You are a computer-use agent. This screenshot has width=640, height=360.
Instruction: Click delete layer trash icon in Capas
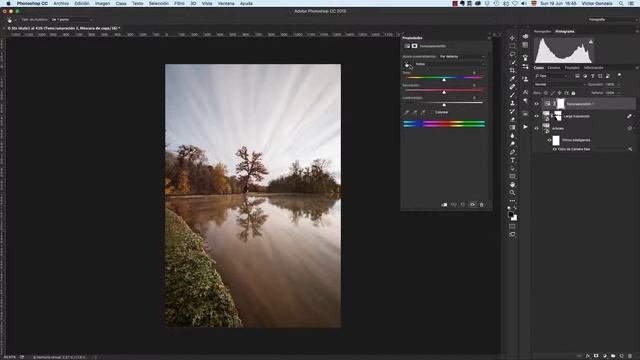[x=630, y=356]
